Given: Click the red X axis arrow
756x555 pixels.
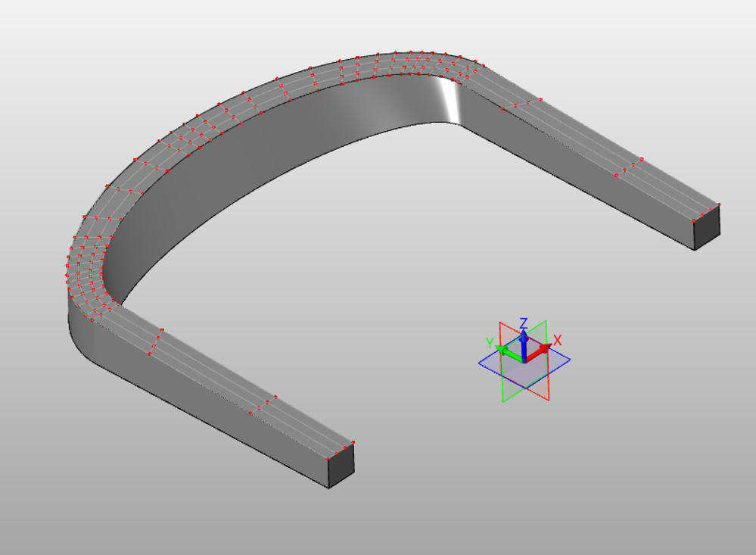Looking at the screenshot, I should [540, 352].
